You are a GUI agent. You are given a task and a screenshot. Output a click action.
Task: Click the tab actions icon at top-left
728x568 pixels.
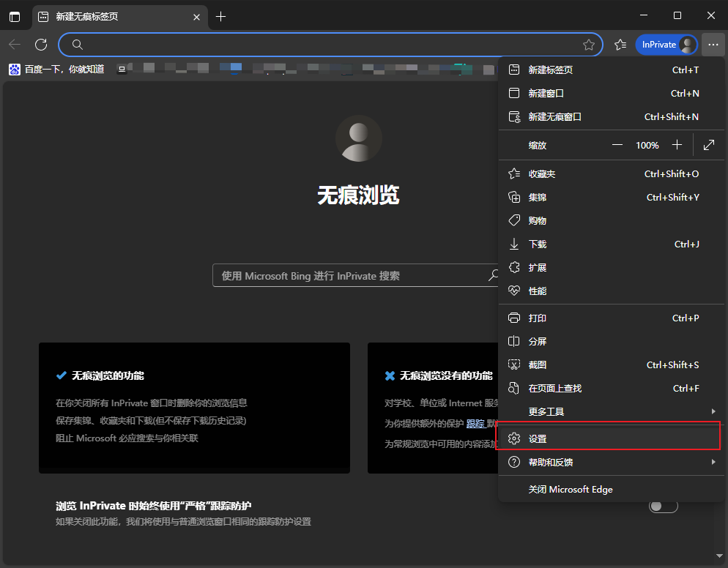(15, 15)
